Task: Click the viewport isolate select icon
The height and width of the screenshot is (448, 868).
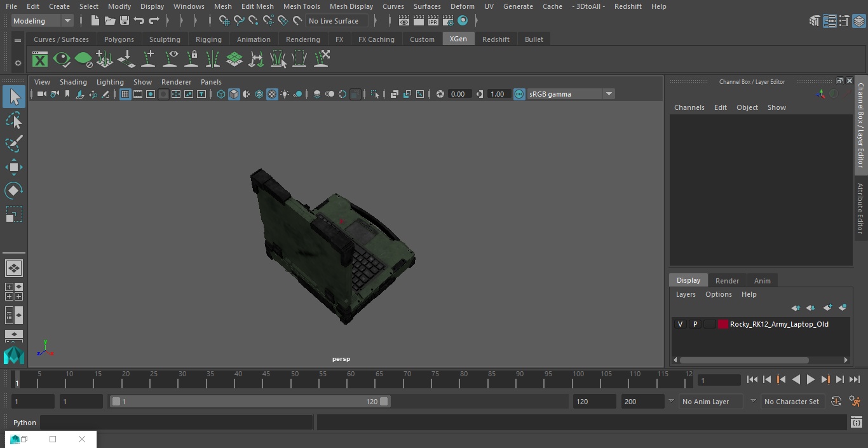Action: [x=375, y=94]
